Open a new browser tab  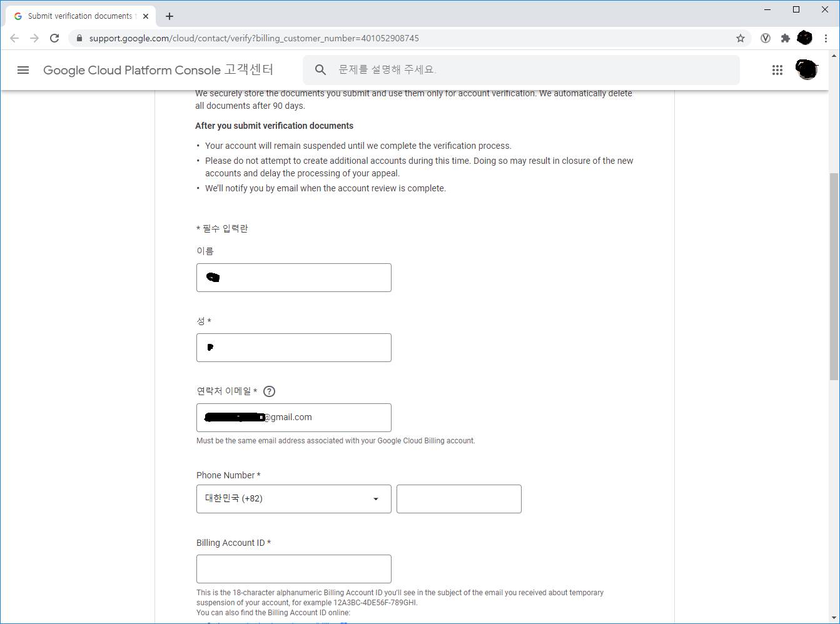[170, 16]
